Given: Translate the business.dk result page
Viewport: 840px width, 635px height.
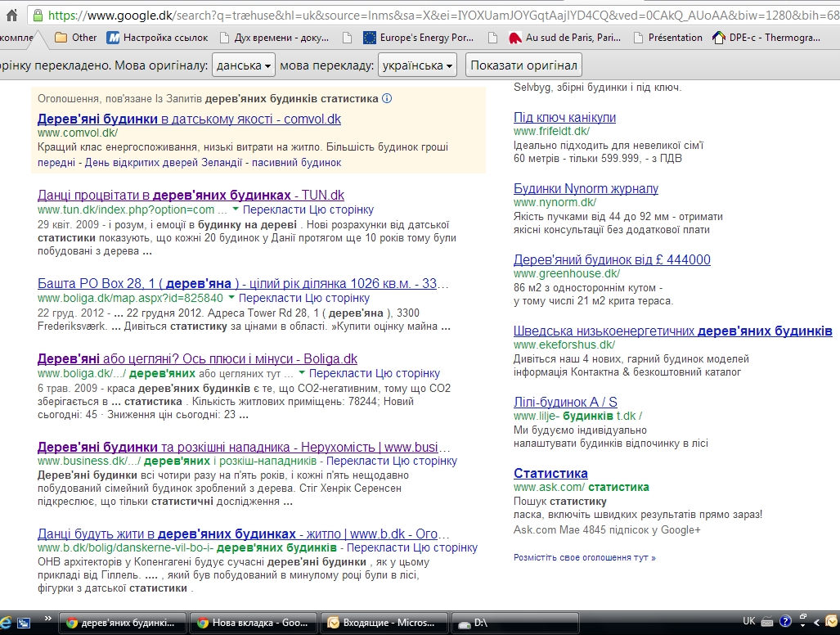Looking at the screenshot, I should [392, 461].
